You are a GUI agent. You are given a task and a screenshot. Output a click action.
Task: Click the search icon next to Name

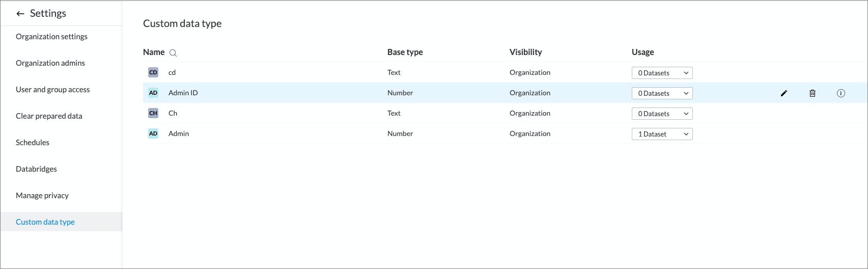pos(173,53)
